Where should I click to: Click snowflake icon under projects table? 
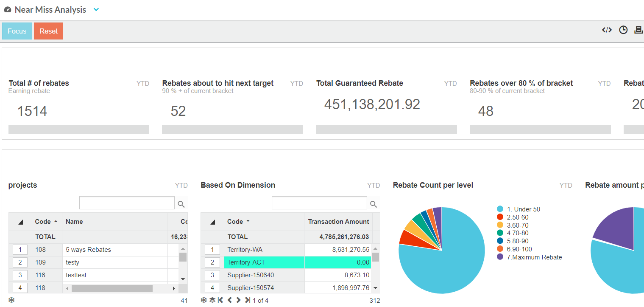point(11,300)
